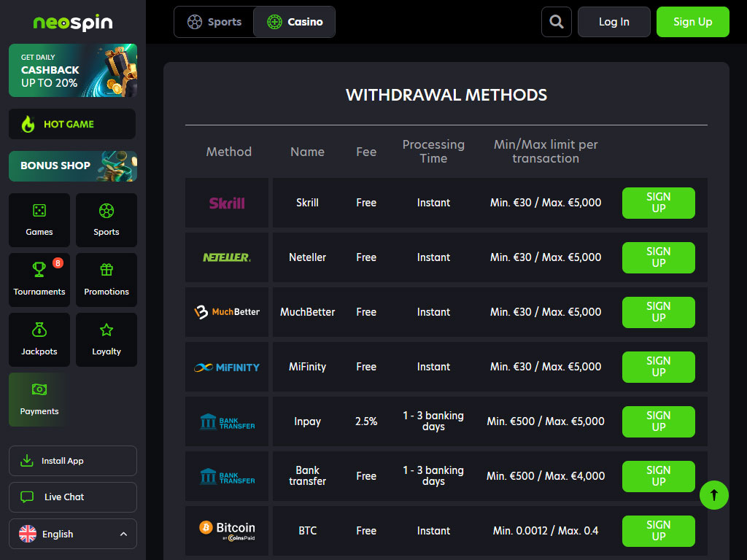Click the UK flag icon

coord(28,534)
